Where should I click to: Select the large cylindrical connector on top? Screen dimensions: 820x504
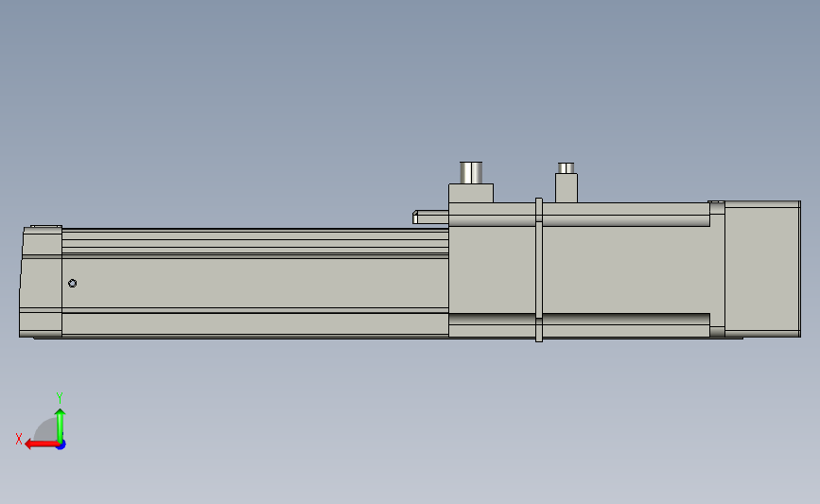pos(471,172)
